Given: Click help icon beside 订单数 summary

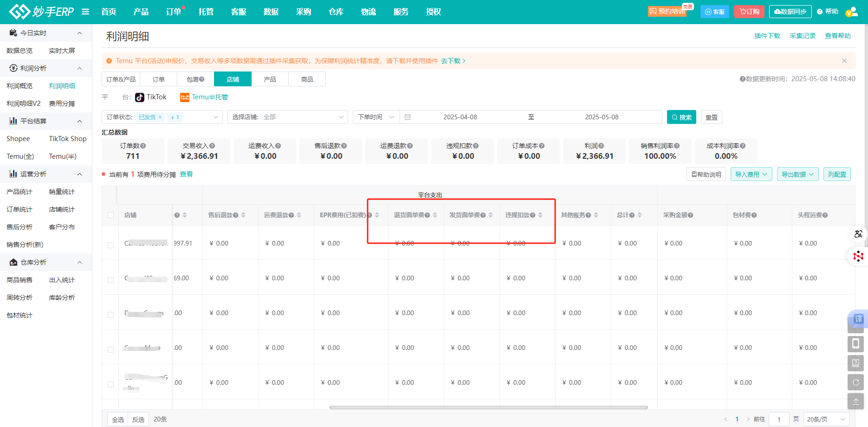Looking at the screenshot, I should pyautogui.click(x=143, y=146).
